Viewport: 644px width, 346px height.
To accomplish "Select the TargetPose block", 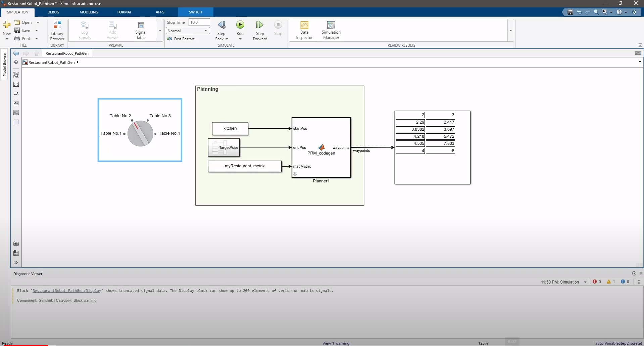I will 224,147.
